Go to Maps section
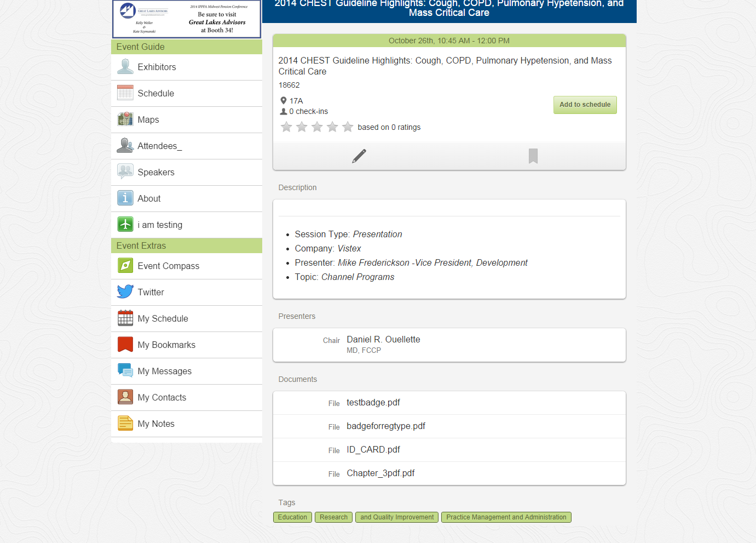The width and height of the screenshot is (756, 543). pyautogui.click(x=187, y=120)
